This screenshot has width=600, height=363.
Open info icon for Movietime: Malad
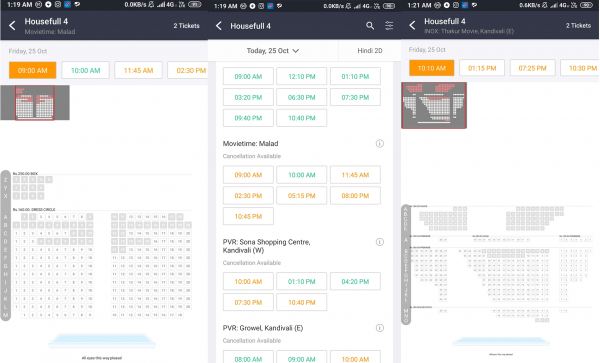pos(380,143)
